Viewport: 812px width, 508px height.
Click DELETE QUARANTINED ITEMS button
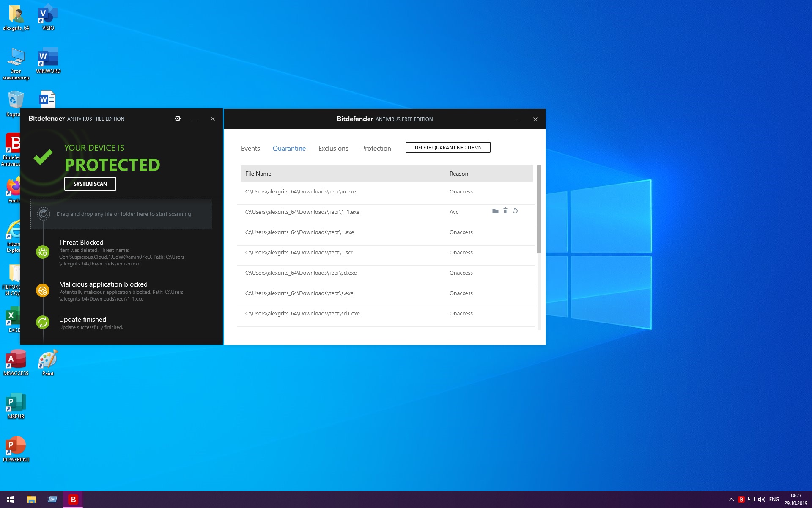tap(448, 147)
